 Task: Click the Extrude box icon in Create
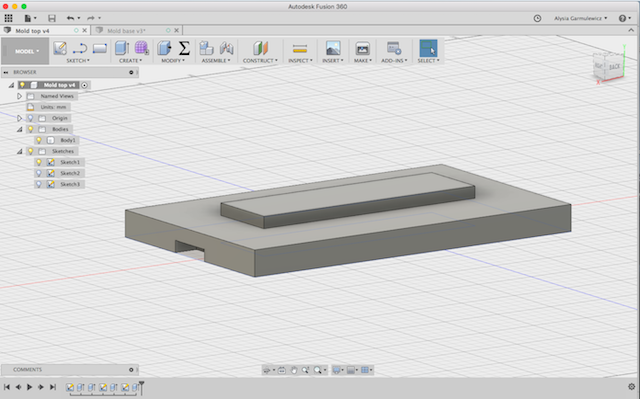click(122, 48)
